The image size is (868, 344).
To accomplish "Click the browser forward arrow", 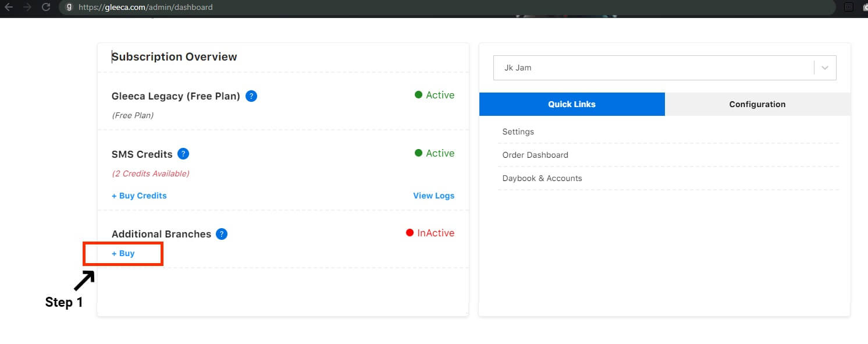I will (x=27, y=8).
